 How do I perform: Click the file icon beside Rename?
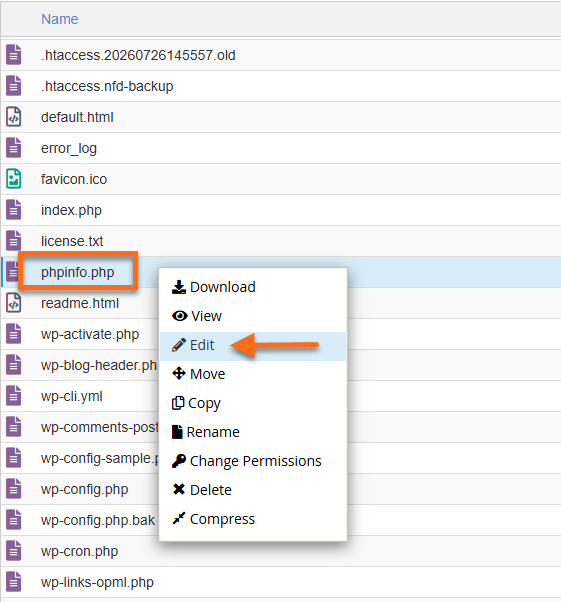pos(177,432)
